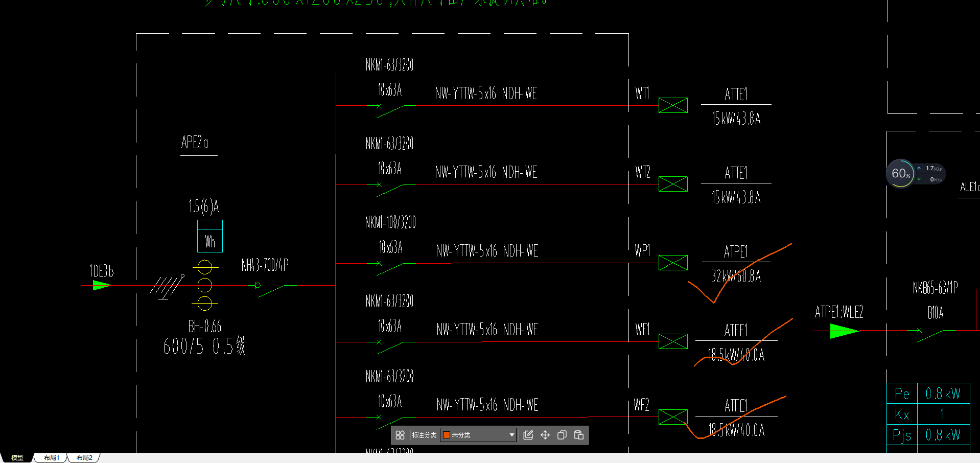The image size is (980, 463).
Task: Click the B10A breaker rating text
Action: (936, 312)
